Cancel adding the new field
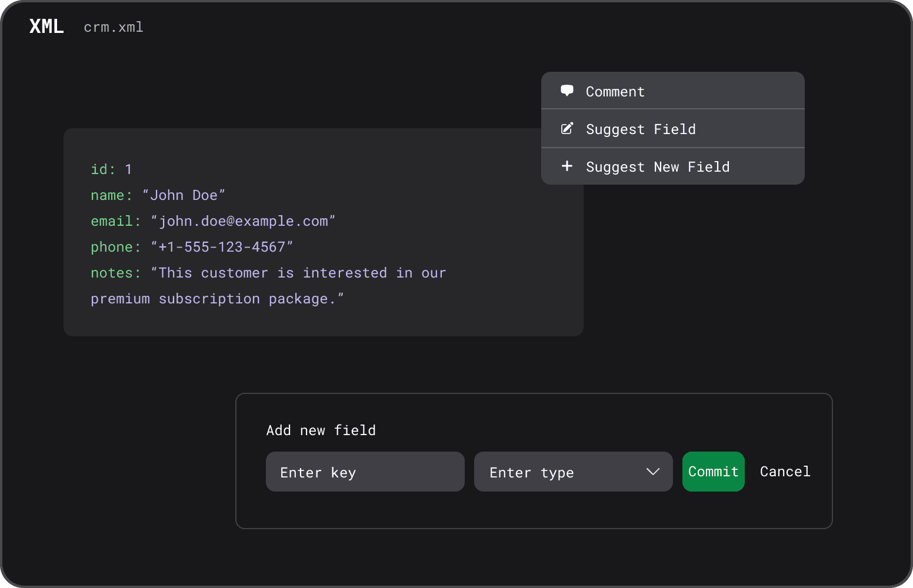This screenshot has height=588, width=913. 785,471
